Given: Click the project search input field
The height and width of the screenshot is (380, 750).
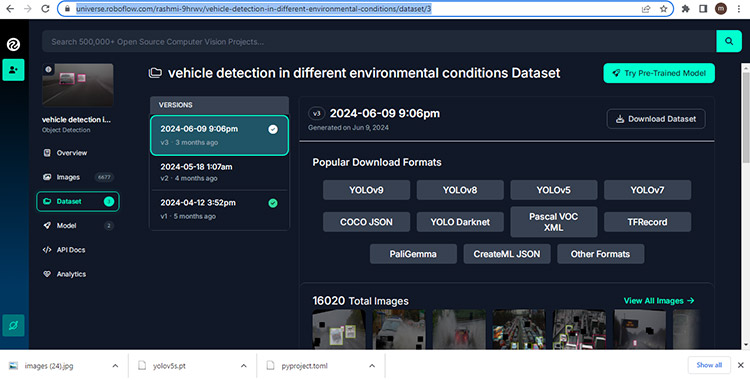Looking at the screenshot, I should pos(379,42).
